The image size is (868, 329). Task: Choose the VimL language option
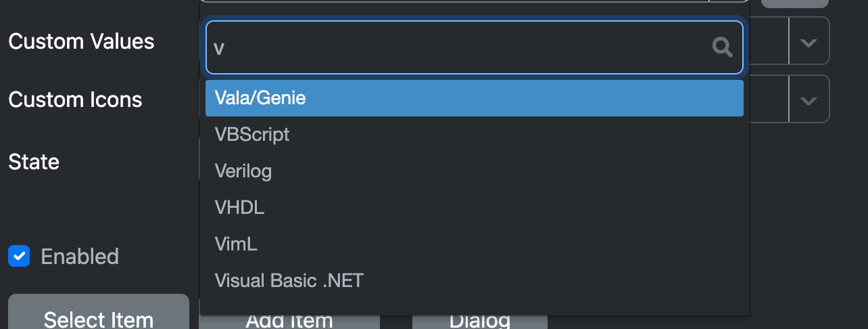pos(474,244)
